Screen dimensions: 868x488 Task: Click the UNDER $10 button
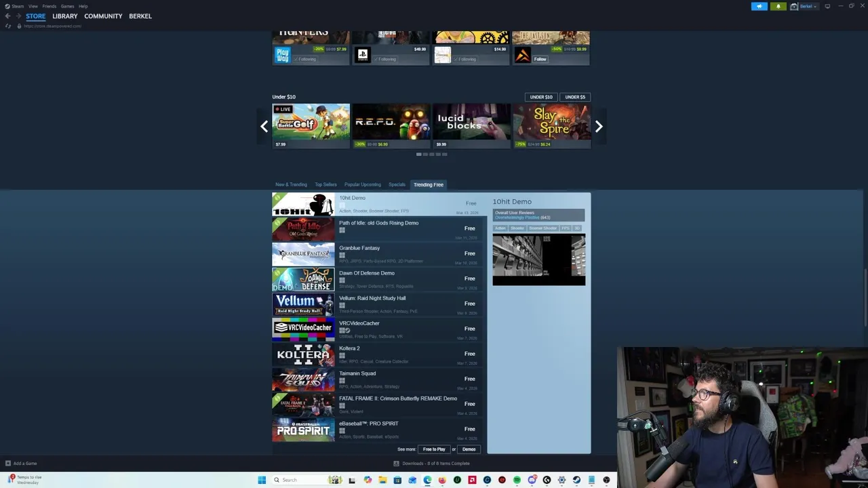click(541, 97)
